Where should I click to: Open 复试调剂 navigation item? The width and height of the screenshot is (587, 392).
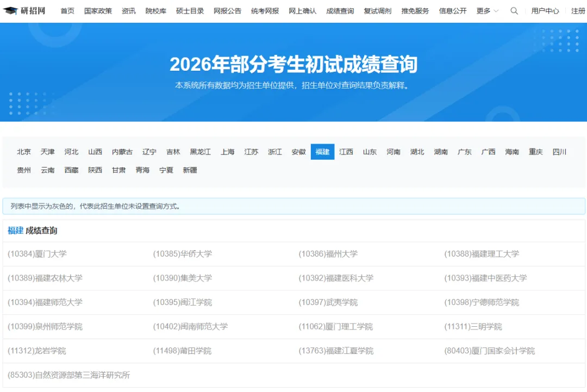coord(378,11)
